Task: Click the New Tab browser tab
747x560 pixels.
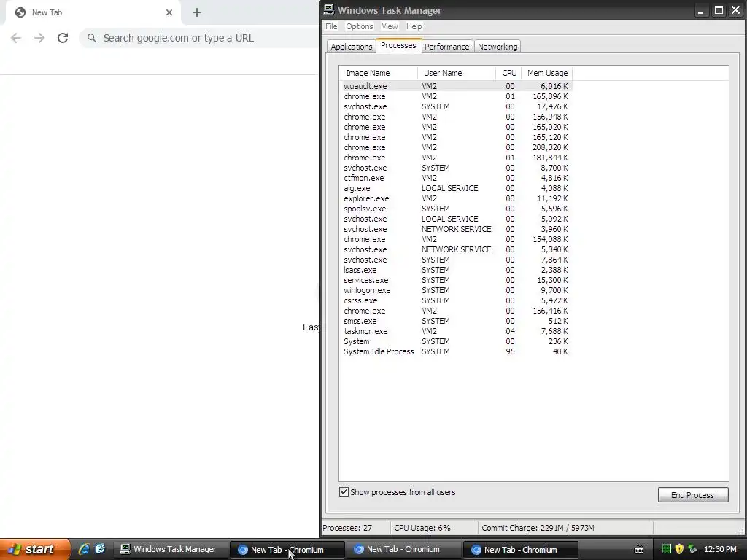Action: point(93,12)
